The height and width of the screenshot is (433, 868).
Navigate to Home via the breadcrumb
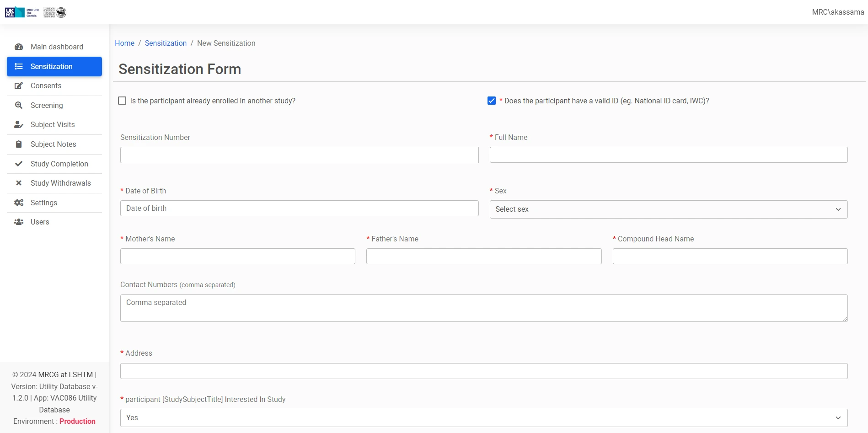[x=124, y=43]
